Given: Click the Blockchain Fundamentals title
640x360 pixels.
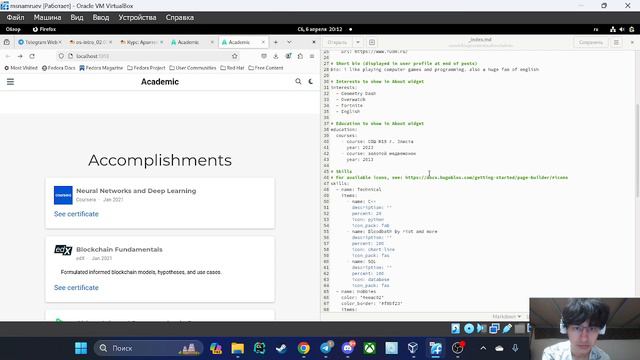Looking at the screenshot, I should [x=119, y=249].
